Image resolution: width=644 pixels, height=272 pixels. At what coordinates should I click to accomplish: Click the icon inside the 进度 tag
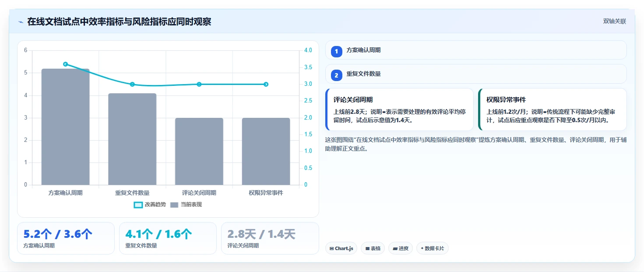[x=395, y=248]
